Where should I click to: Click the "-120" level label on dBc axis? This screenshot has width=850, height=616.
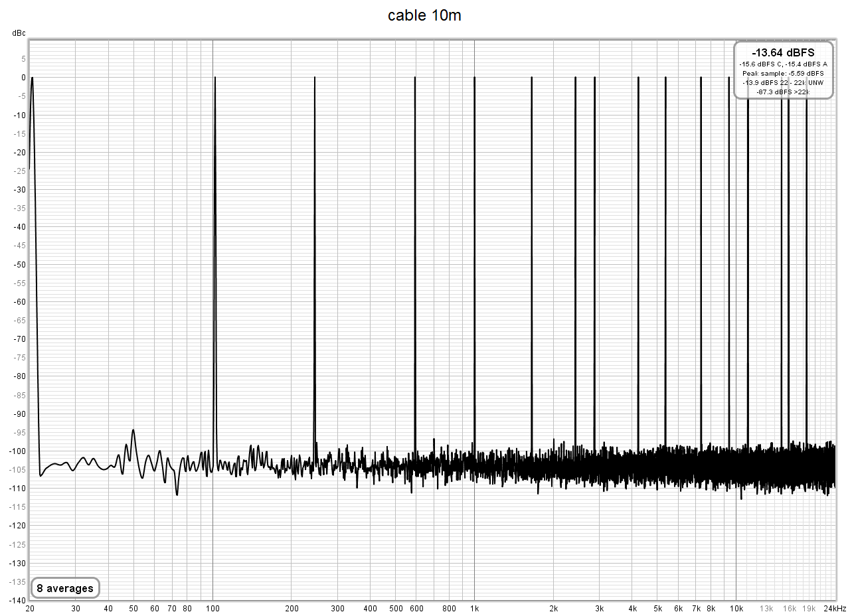[x=17, y=525]
